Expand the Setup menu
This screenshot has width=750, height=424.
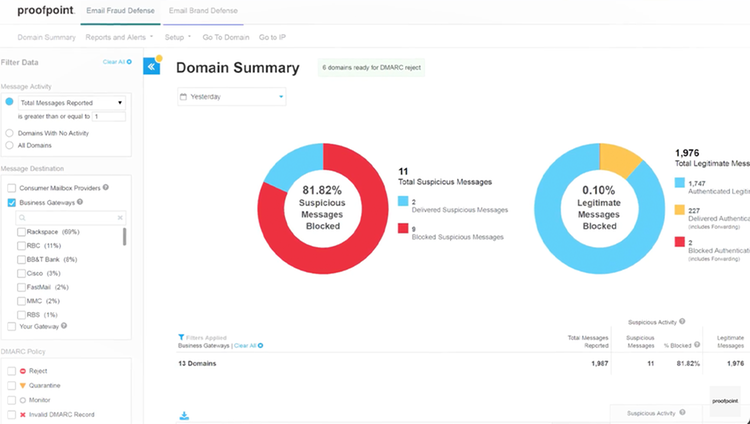tap(177, 37)
